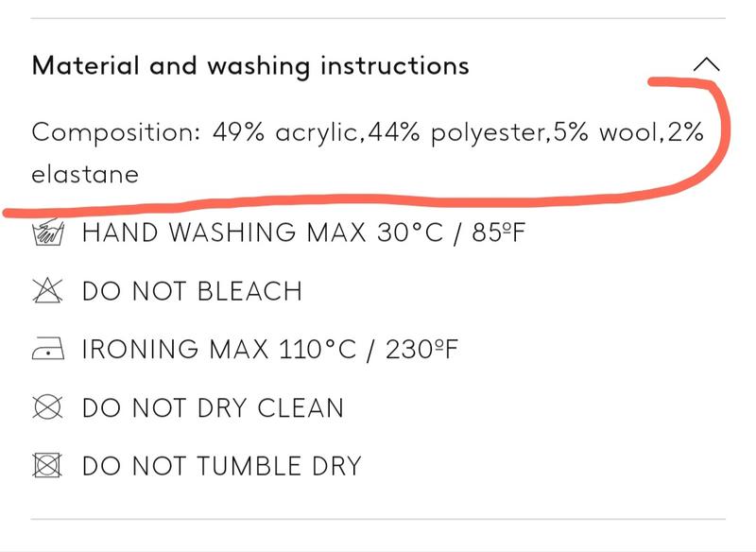
Task: Select the DO NOT TUMBLE DRY label
Action: (x=222, y=466)
